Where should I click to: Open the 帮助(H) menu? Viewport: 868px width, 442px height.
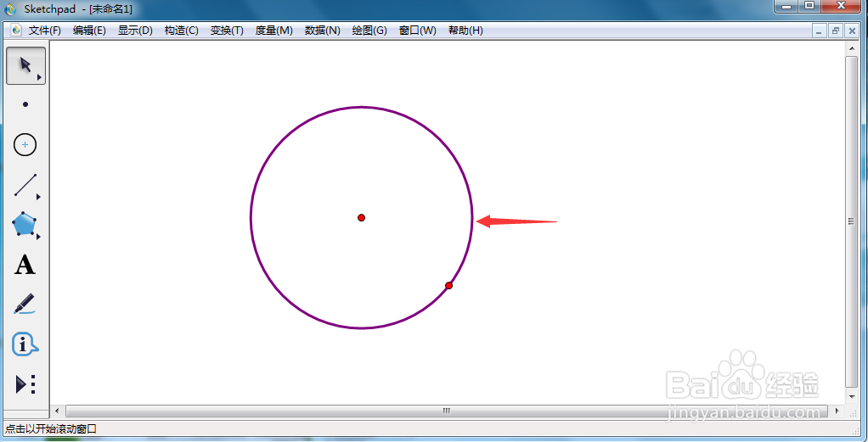tap(465, 31)
